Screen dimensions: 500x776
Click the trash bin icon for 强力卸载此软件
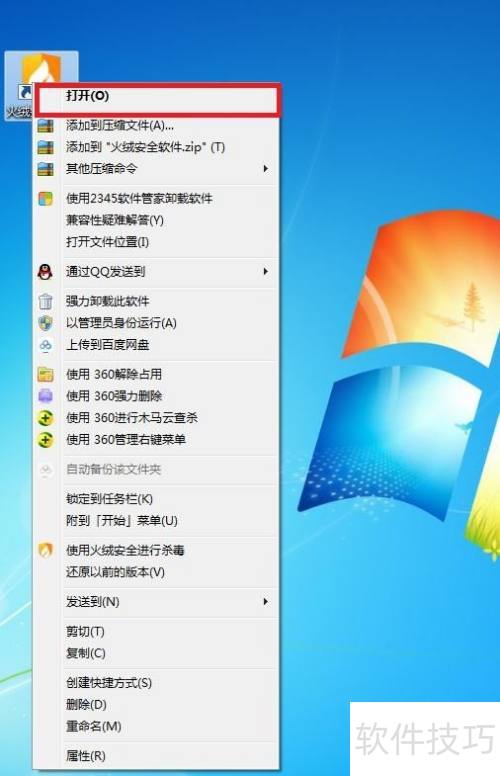coord(46,301)
